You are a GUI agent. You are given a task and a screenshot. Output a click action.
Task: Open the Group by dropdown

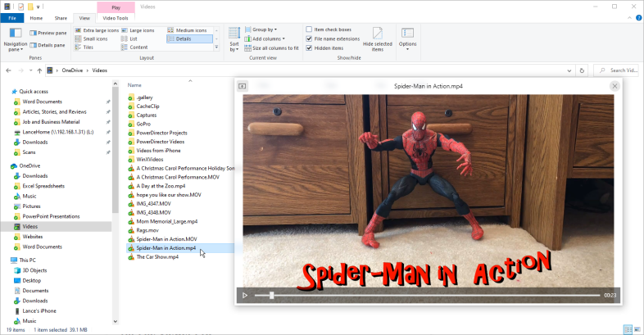click(x=261, y=29)
